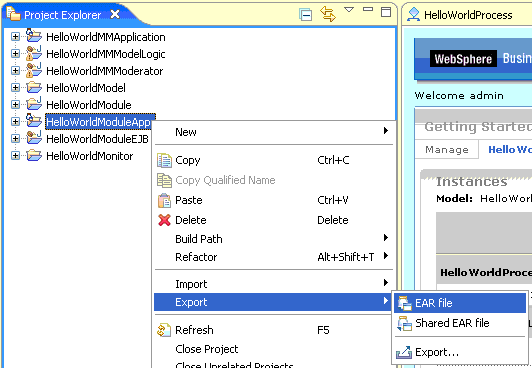Expand HelloWorldModule project node
The height and width of the screenshot is (368, 532).
[x=15, y=104]
